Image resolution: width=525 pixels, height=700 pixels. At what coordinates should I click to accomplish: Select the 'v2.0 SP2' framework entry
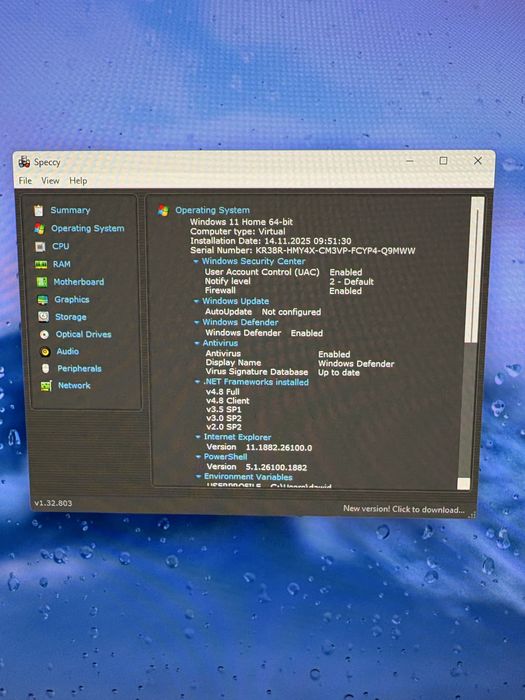coord(224,427)
